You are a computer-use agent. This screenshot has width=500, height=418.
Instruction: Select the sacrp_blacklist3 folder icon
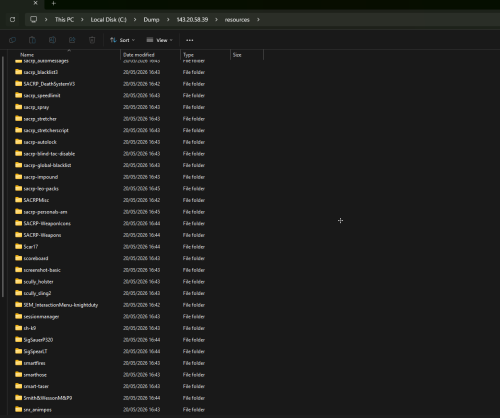pyautogui.click(x=19, y=72)
